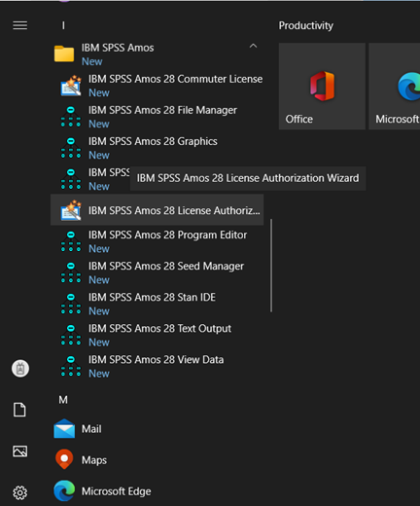Open the Microsoft Edge tile in Productivity
The image size is (420, 506).
click(x=395, y=87)
